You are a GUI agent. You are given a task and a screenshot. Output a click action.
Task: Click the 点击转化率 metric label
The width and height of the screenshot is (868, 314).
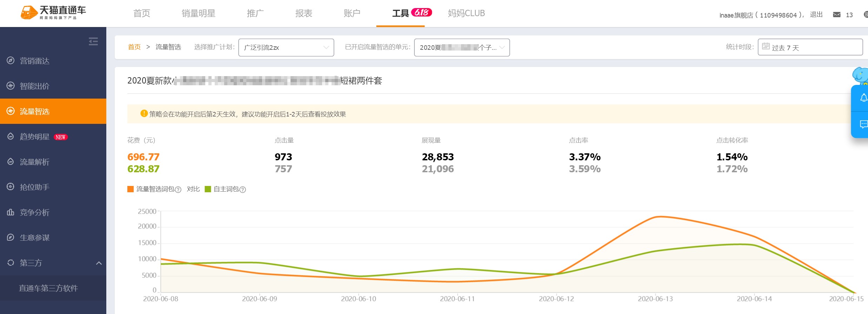click(732, 140)
